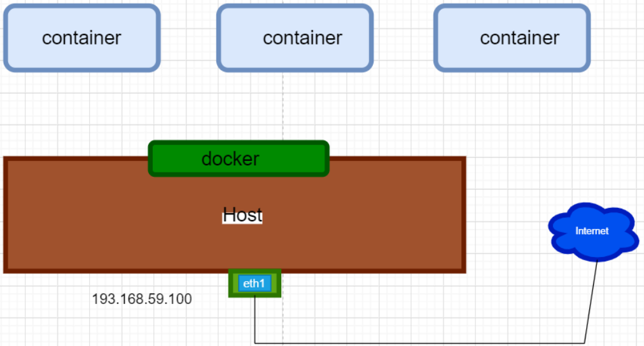This screenshot has width=644, height=346.
Task: Select the 193.168.59.100 IP label
Action: [142, 299]
